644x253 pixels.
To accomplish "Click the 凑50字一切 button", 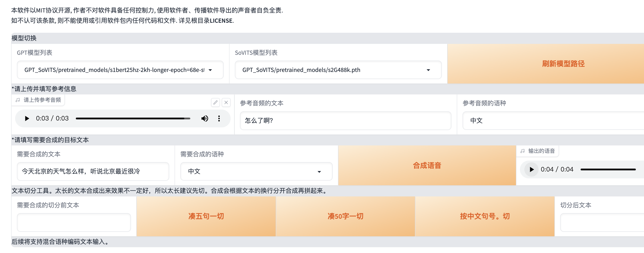I will [345, 216].
